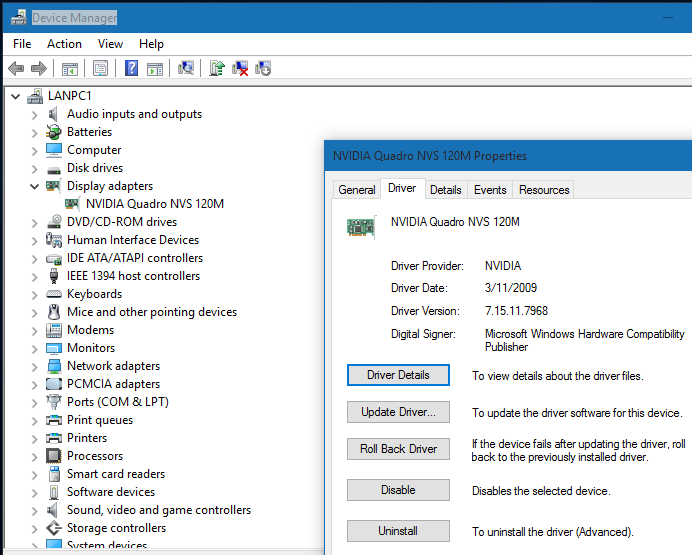Viewport: 692px width, 555px height.
Task: Switch to the Events tab
Action: coord(490,190)
